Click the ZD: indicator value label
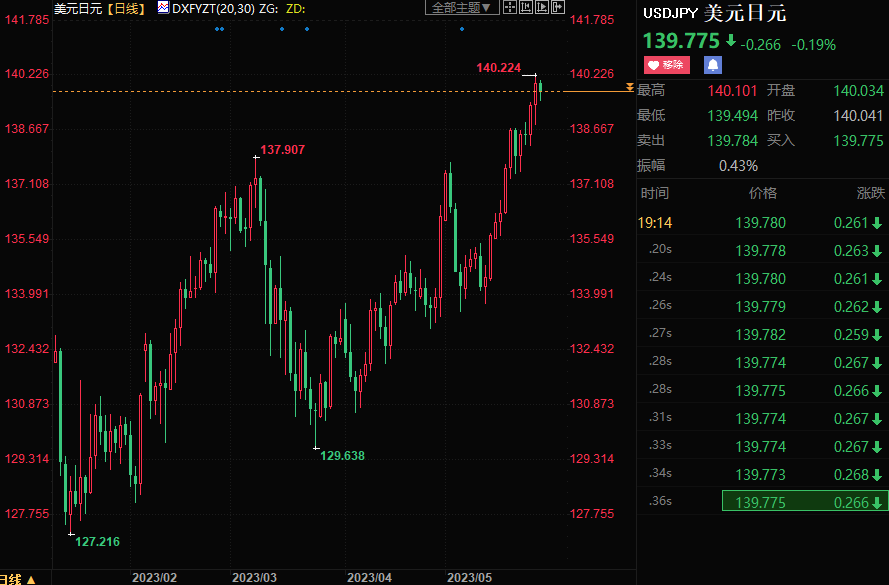 pos(296,9)
